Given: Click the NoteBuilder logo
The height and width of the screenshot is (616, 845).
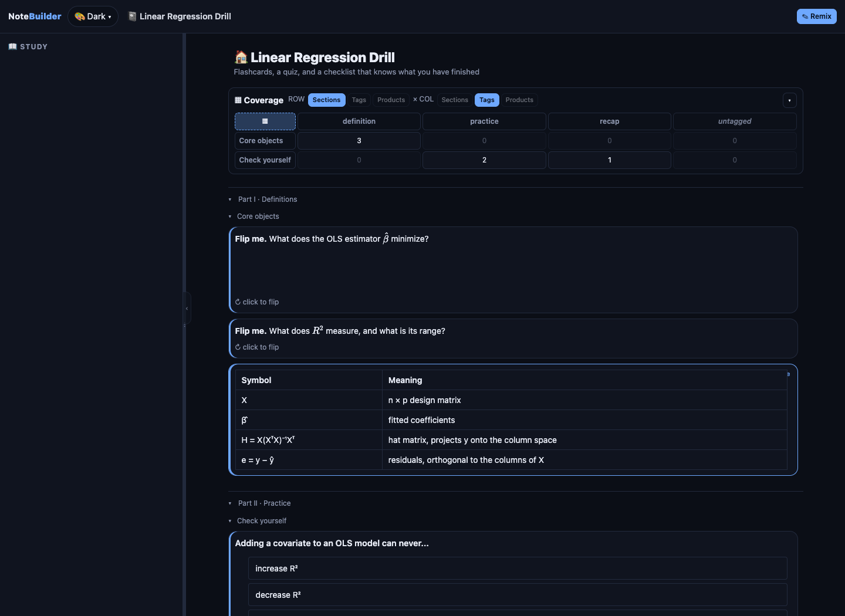Looking at the screenshot, I should 35,16.
